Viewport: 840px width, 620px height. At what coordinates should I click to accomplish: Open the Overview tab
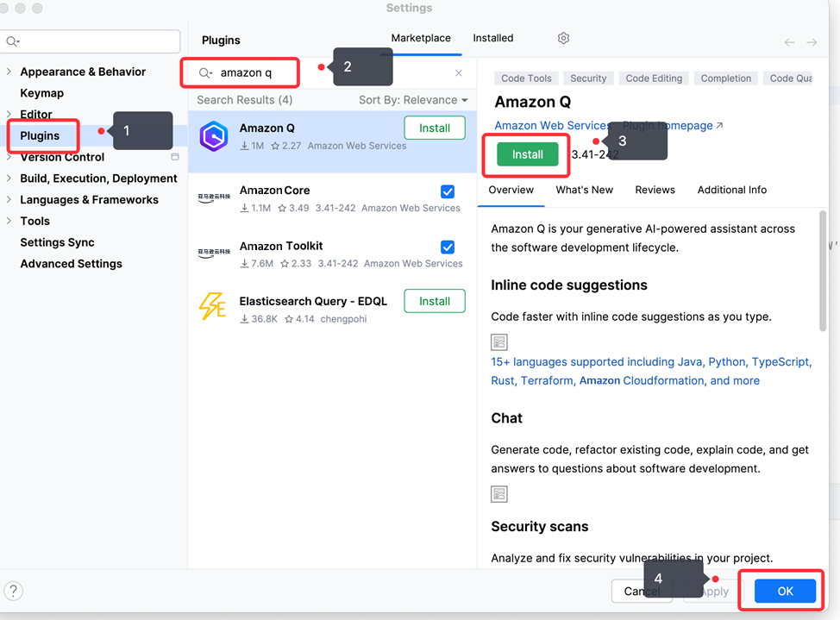[x=511, y=190]
